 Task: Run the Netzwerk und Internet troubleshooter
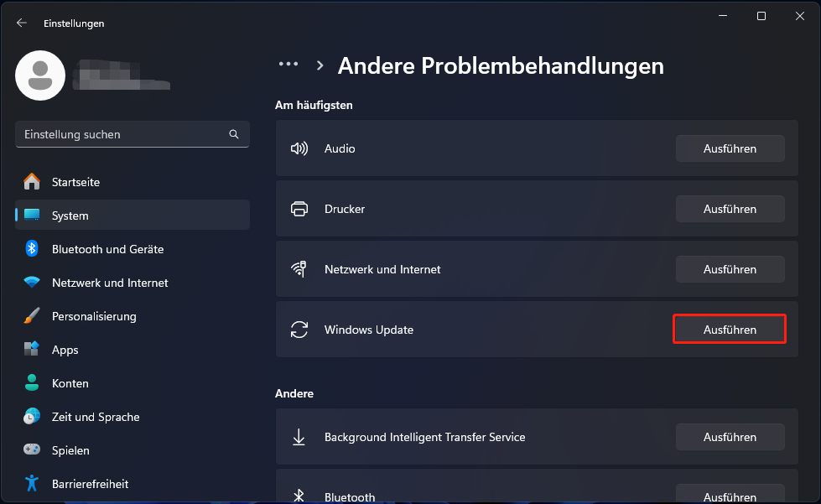click(x=730, y=269)
